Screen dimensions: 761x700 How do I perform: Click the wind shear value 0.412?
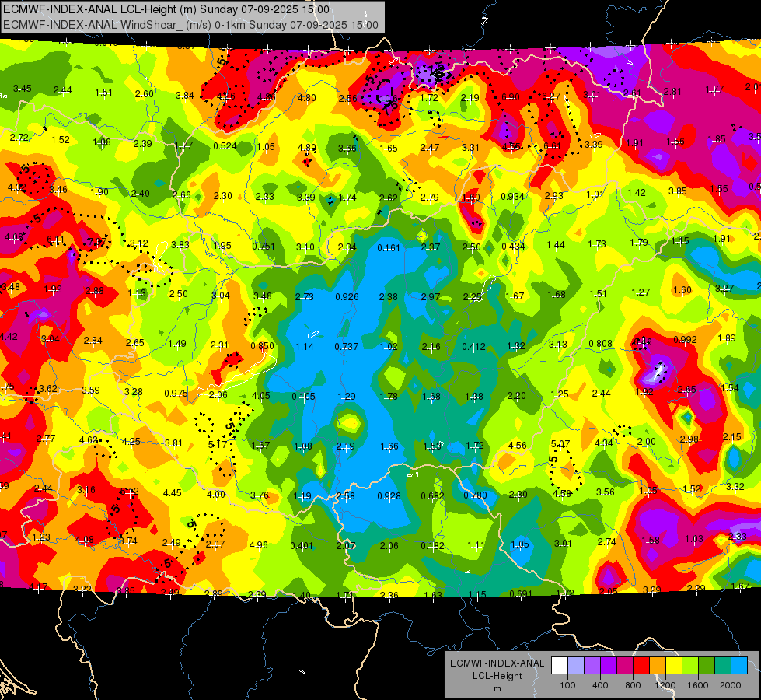coord(473,346)
